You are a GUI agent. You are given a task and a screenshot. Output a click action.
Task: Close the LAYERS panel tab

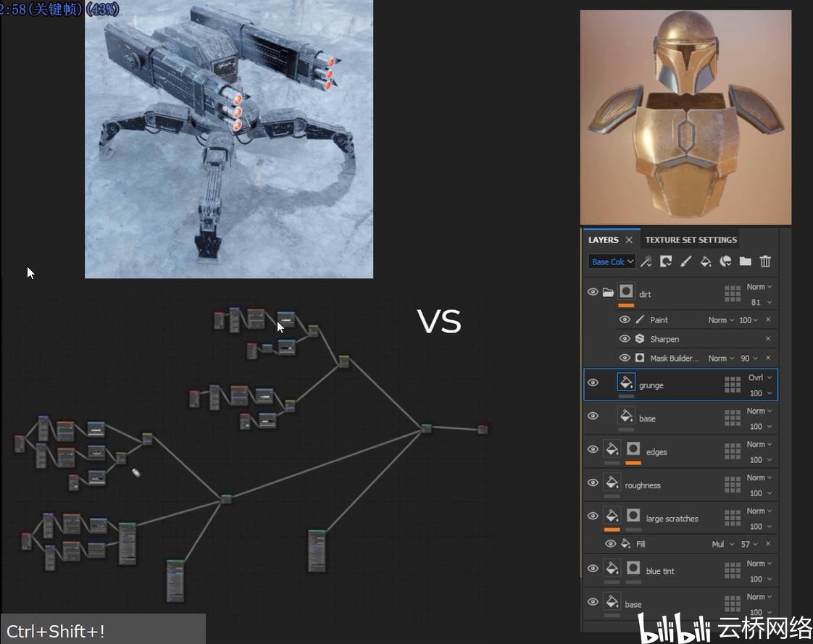tap(629, 240)
